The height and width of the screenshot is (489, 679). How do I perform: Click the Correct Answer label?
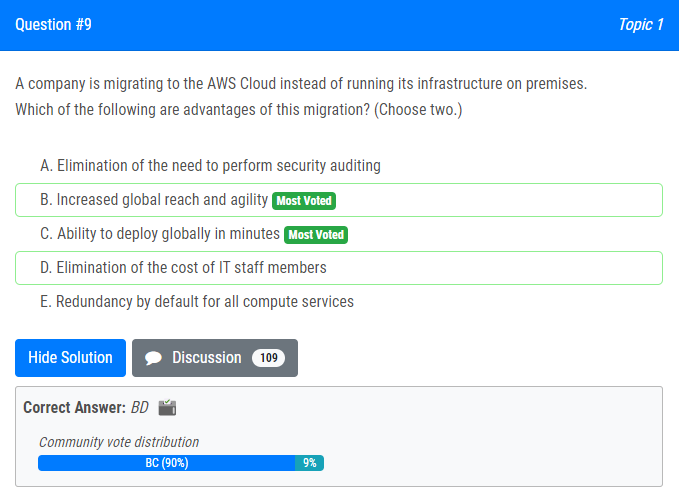[74, 408]
